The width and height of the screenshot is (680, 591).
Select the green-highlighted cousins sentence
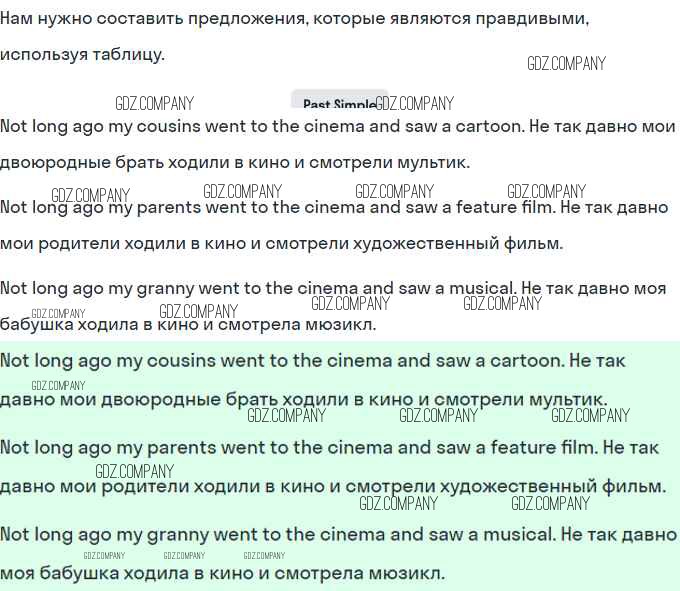(x=313, y=361)
